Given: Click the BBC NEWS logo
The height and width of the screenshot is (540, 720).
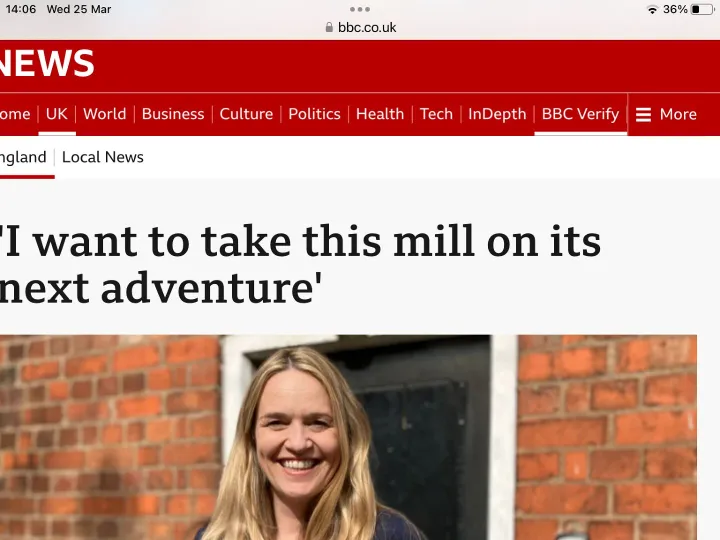Looking at the screenshot, I should (x=47, y=65).
